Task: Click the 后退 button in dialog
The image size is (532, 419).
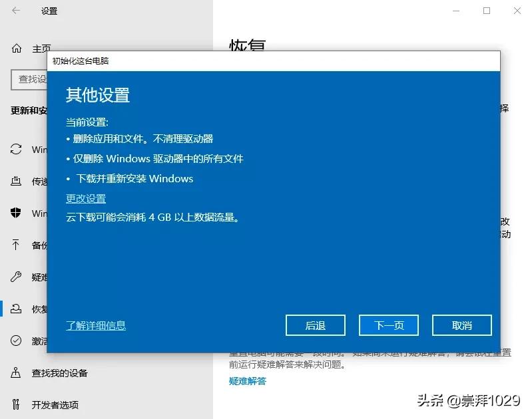Action: click(316, 325)
